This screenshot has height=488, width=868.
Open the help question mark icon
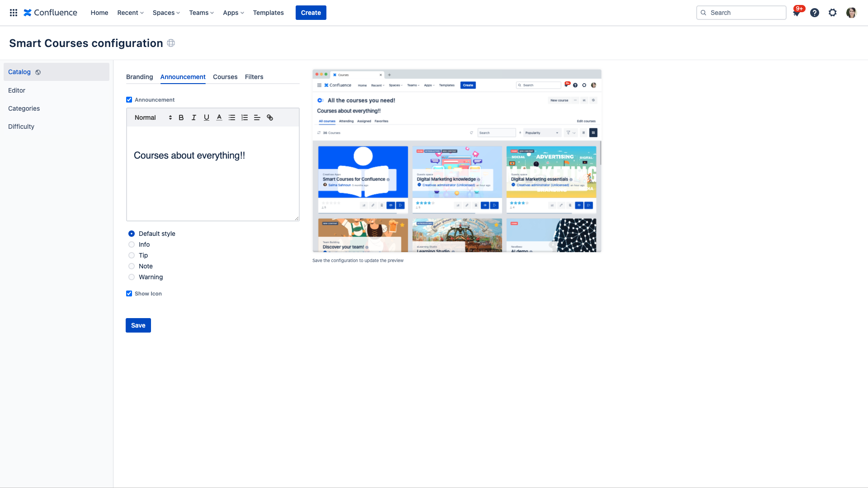815,13
